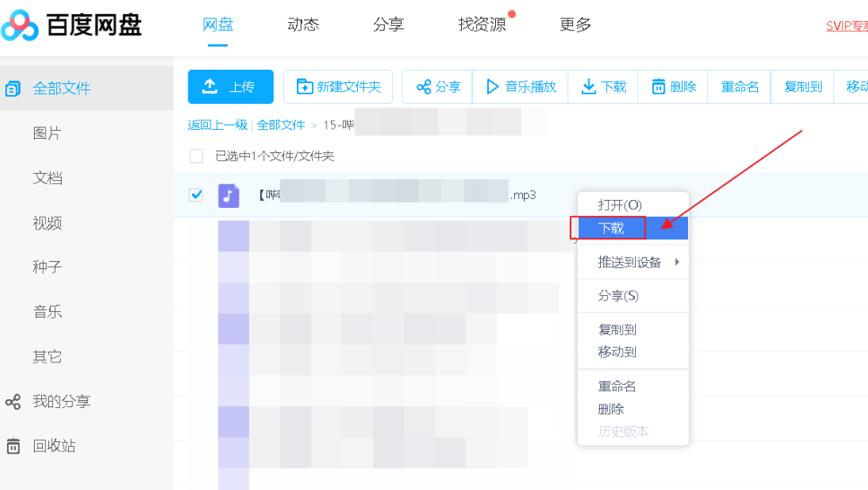Click the 返回上一级 link
868x490 pixels.
[x=217, y=125]
